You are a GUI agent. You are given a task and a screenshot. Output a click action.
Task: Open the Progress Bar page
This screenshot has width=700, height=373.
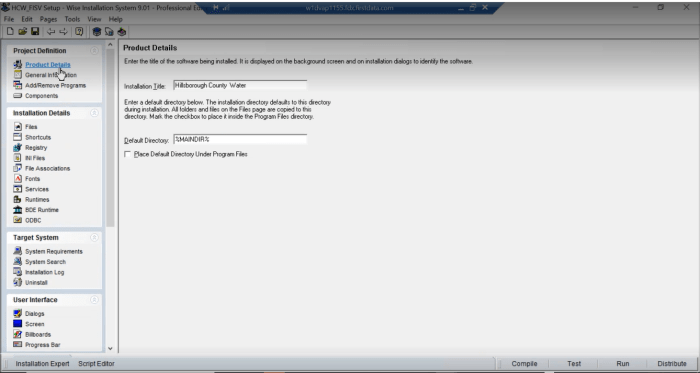[x=42, y=344]
